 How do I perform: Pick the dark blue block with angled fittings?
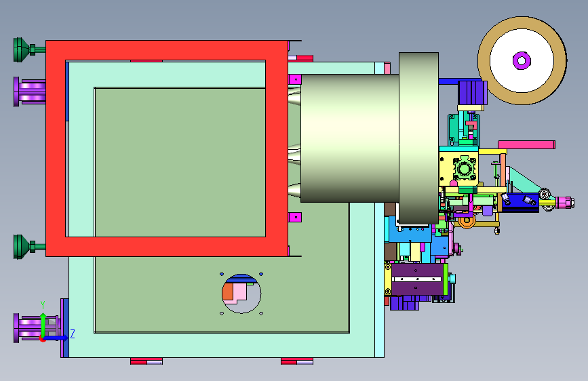(520, 202)
